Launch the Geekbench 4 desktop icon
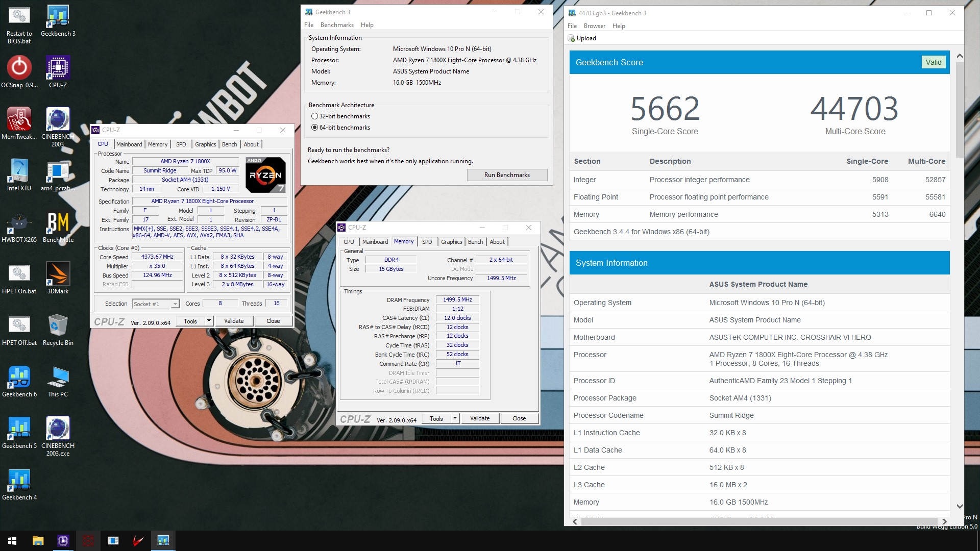This screenshot has height=551, width=980. [19, 484]
